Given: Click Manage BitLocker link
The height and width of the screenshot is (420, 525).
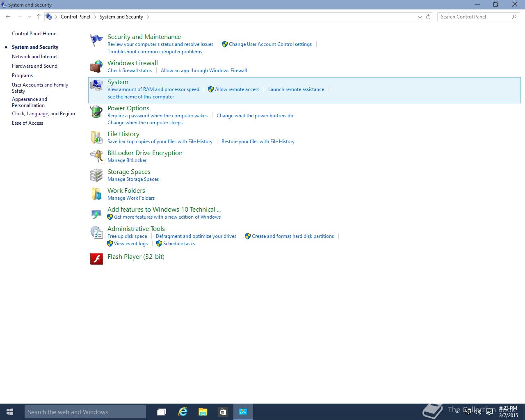Looking at the screenshot, I should (127, 160).
